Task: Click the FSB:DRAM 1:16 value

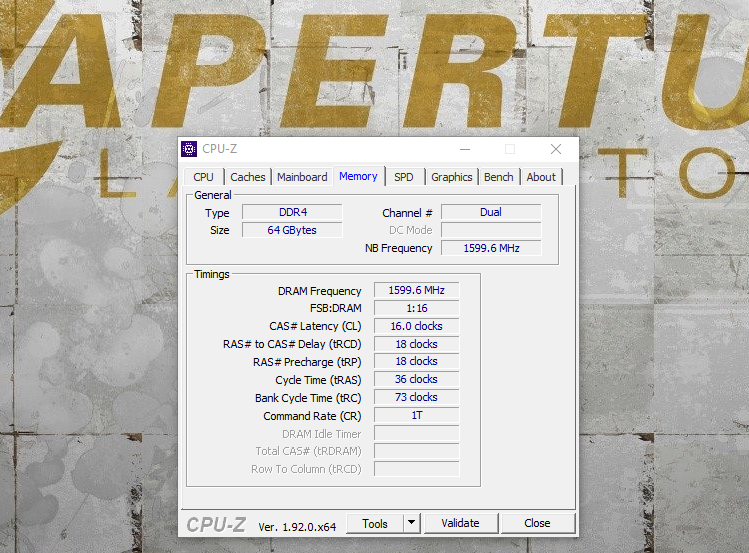Action: coord(417,308)
